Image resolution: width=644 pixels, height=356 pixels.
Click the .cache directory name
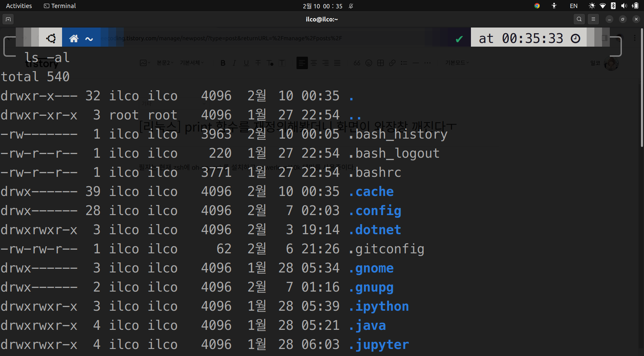[371, 192]
